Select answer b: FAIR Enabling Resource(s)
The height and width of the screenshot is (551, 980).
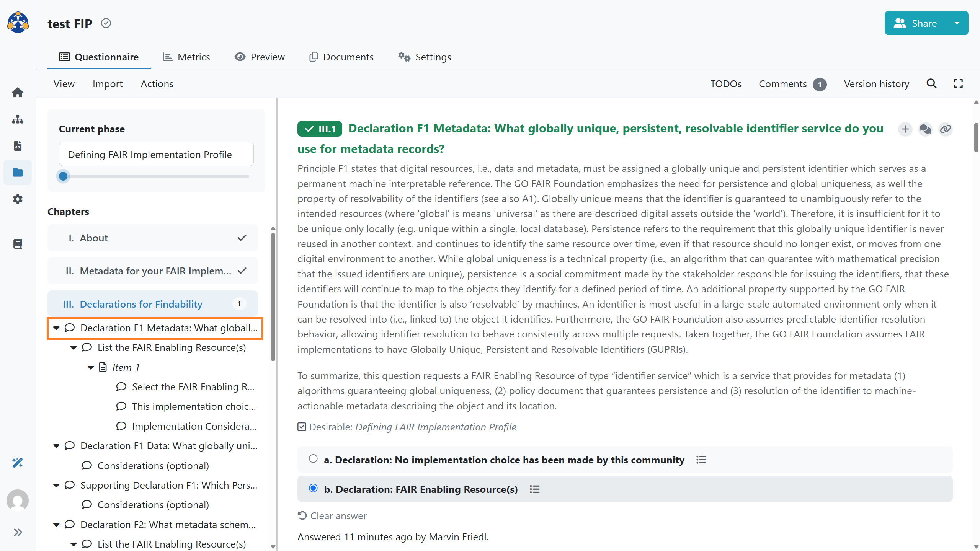point(313,488)
